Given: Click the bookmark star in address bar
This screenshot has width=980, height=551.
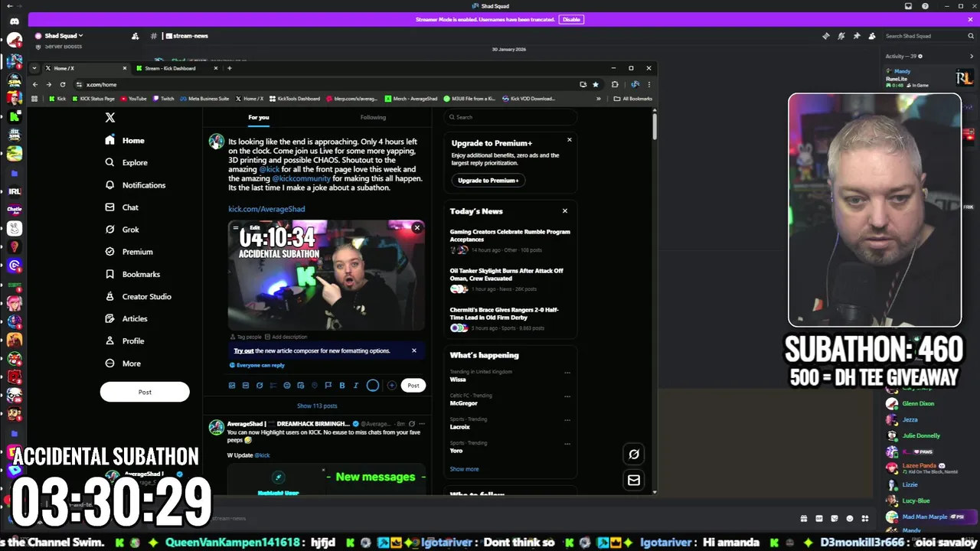Looking at the screenshot, I should (x=596, y=84).
